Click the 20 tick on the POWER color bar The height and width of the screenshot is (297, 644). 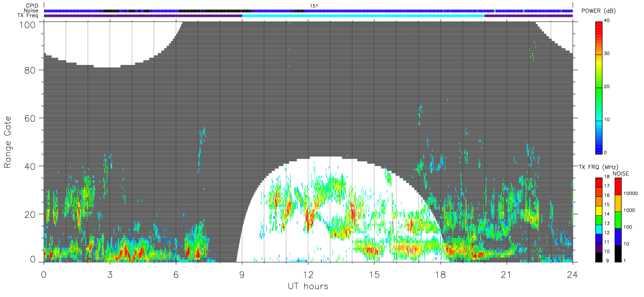[x=607, y=86]
